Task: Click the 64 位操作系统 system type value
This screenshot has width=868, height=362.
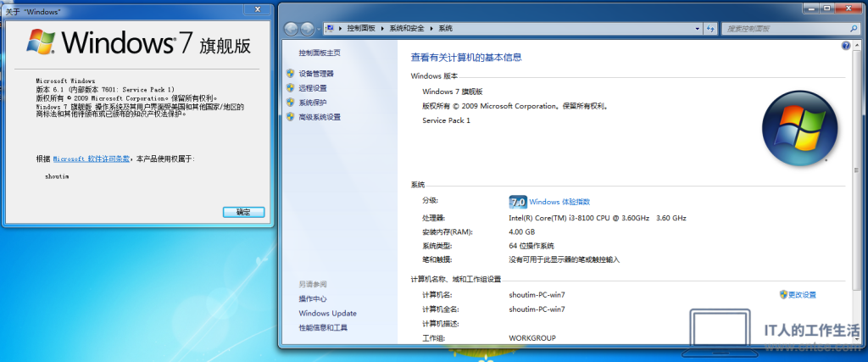Action: (531, 246)
